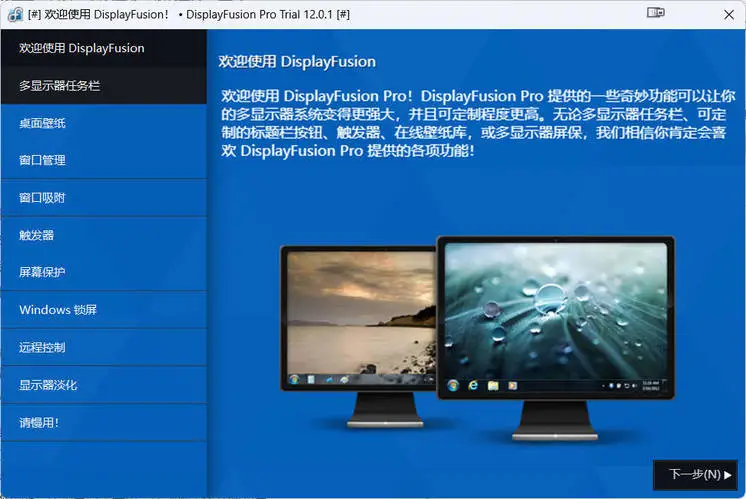746x499 pixels.
Task: Select 屏幕保护 in the left menu
Action: click(x=103, y=272)
